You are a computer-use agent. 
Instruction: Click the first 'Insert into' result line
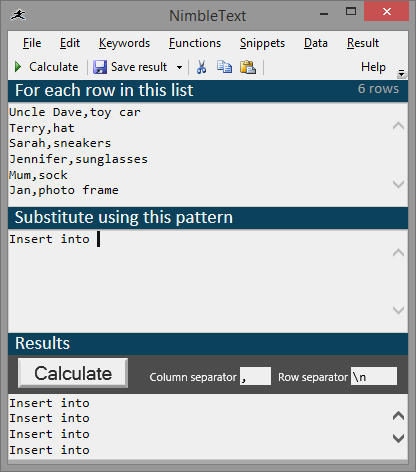[49, 403]
